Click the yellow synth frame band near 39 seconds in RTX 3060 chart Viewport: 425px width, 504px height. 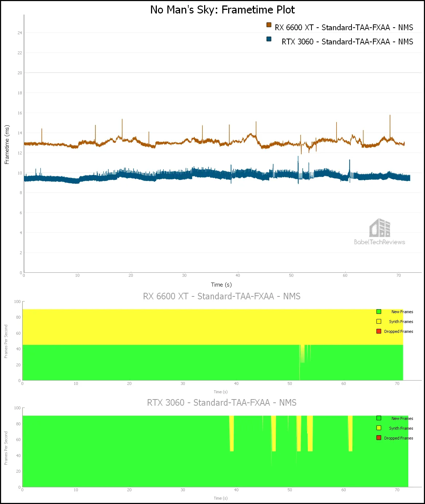coord(231,433)
